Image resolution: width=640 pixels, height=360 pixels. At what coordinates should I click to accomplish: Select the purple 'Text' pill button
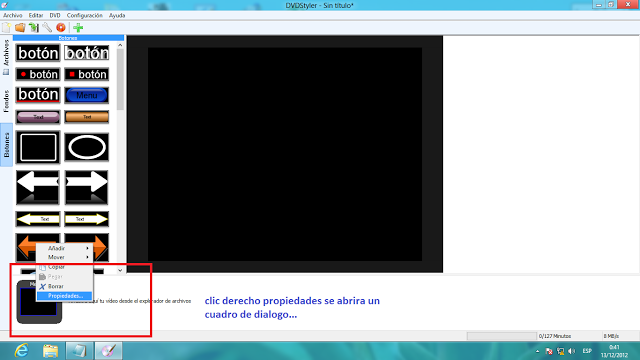pos(38,117)
